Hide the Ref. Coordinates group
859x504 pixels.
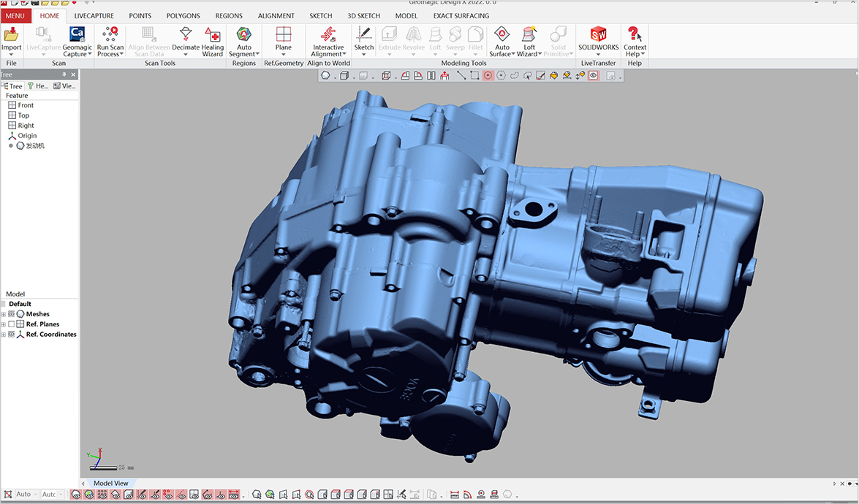(12, 335)
